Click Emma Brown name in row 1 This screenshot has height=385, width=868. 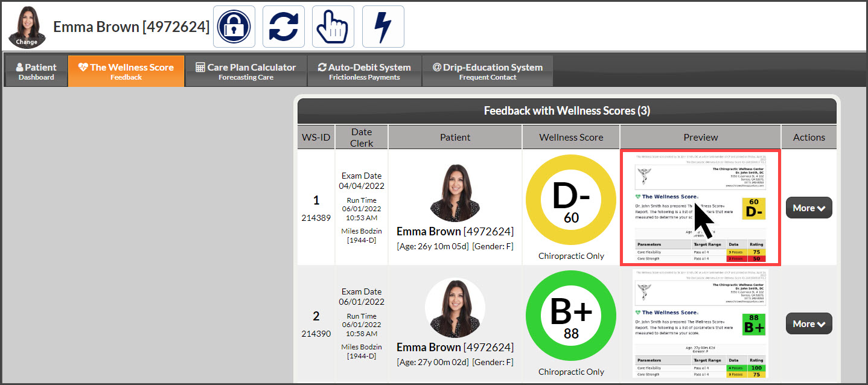tap(429, 231)
